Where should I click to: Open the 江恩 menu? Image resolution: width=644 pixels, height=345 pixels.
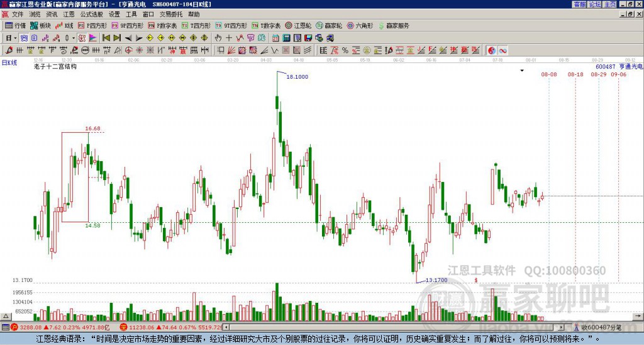(69, 14)
